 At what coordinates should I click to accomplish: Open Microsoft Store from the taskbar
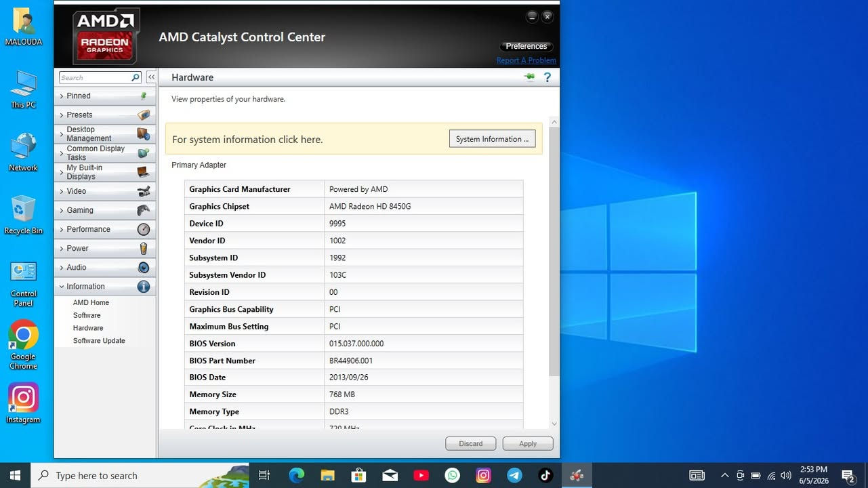pyautogui.click(x=358, y=475)
